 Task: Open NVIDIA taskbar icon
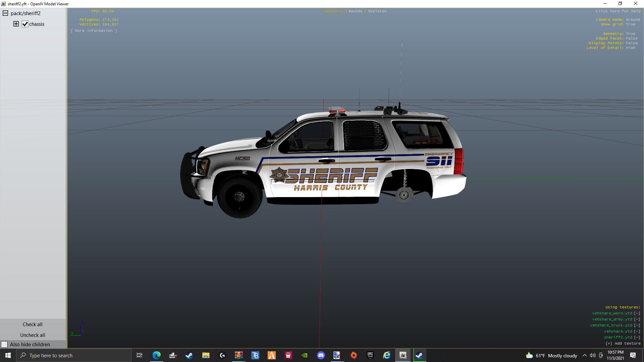[304, 355]
